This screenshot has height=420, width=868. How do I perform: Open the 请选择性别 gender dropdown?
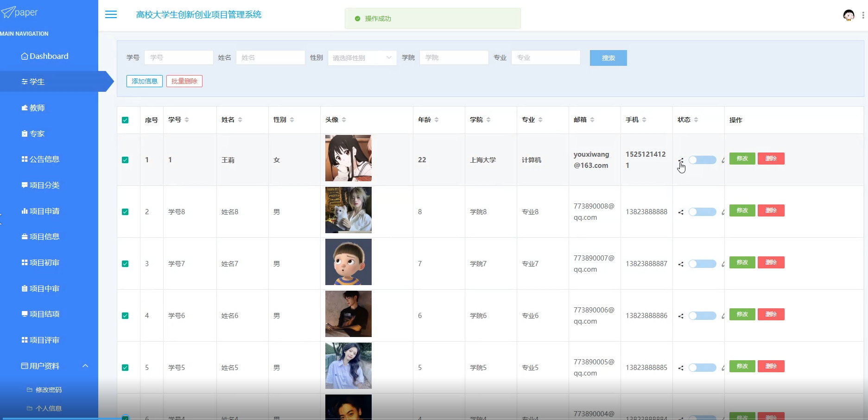click(361, 57)
